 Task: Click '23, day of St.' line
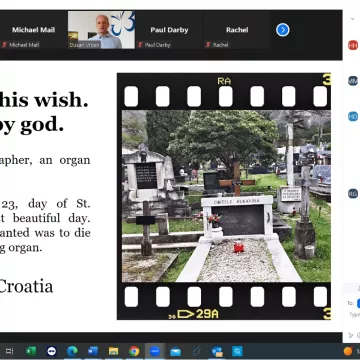45,203
